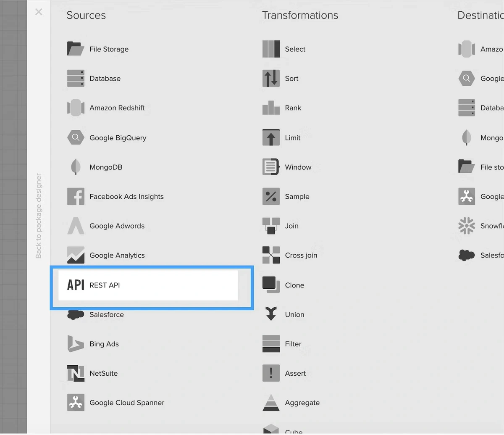The image size is (504, 435).
Task: Click the REST API label text
Action: click(105, 285)
